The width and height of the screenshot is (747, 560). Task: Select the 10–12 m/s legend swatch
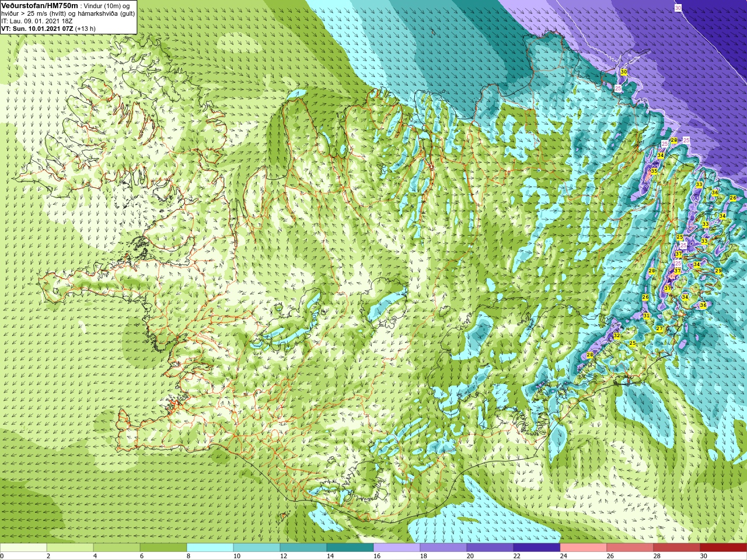(257, 548)
